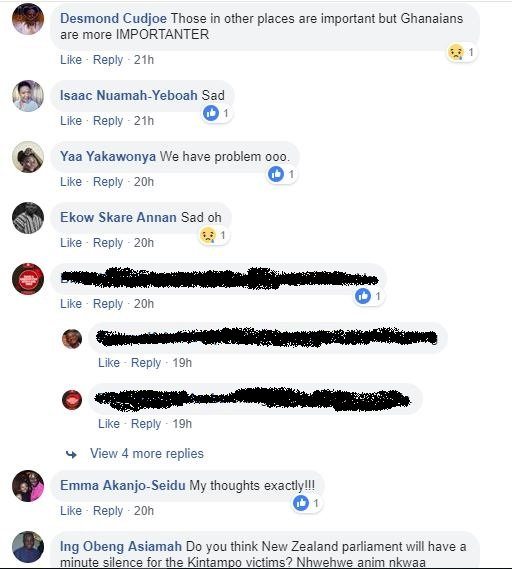Like the first nested 19h reply

coord(109,363)
